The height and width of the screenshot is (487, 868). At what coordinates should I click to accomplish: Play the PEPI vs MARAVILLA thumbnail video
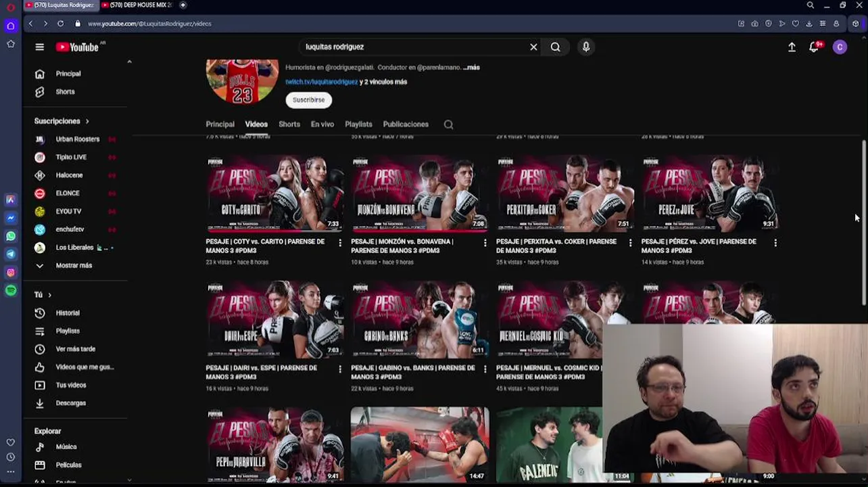pyautogui.click(x=274, y=445)
